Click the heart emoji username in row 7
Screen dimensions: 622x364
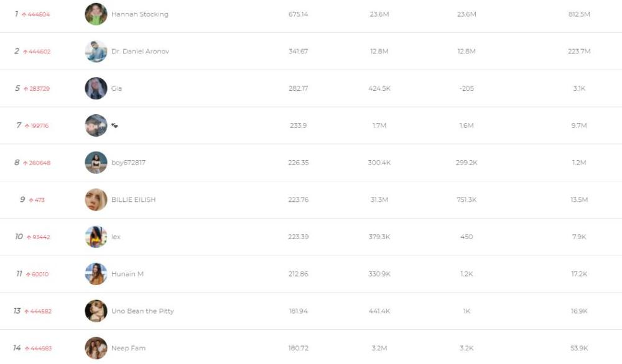coord(114,125)
